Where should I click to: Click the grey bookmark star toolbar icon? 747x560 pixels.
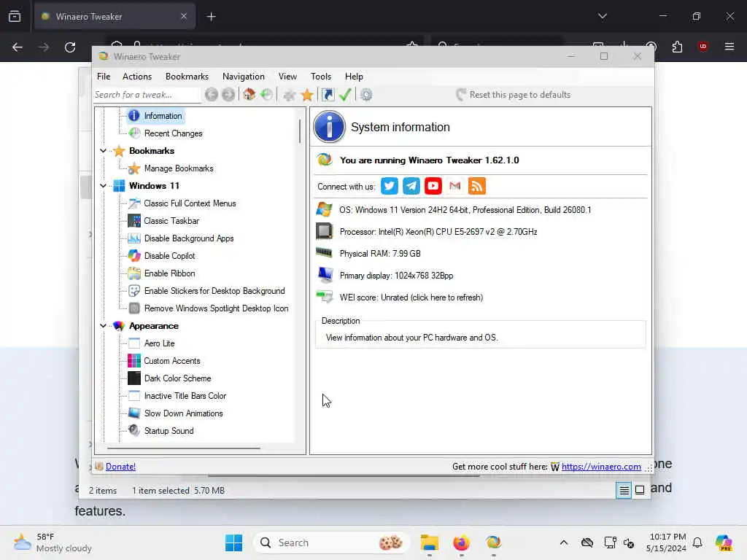click(x=289, y=95)
